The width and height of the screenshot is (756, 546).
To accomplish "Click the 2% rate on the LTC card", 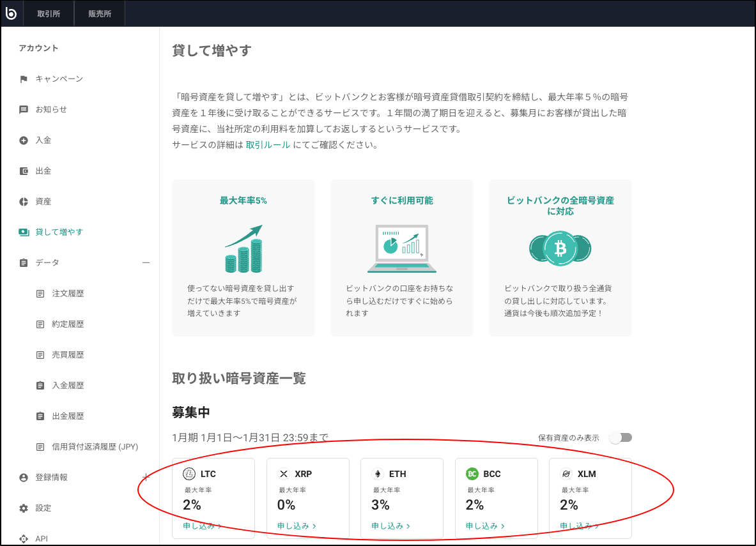I will pyautogui.click(x=192, y=505).
